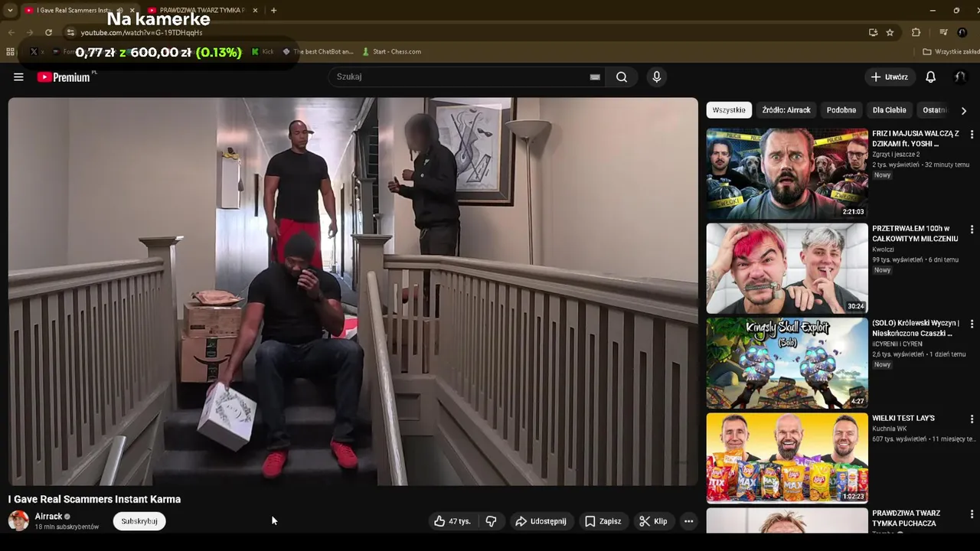980x551 pixels.
Task: Click title 'I Gave Real Scammers Instant Karma'
Action: click(94, 499)
